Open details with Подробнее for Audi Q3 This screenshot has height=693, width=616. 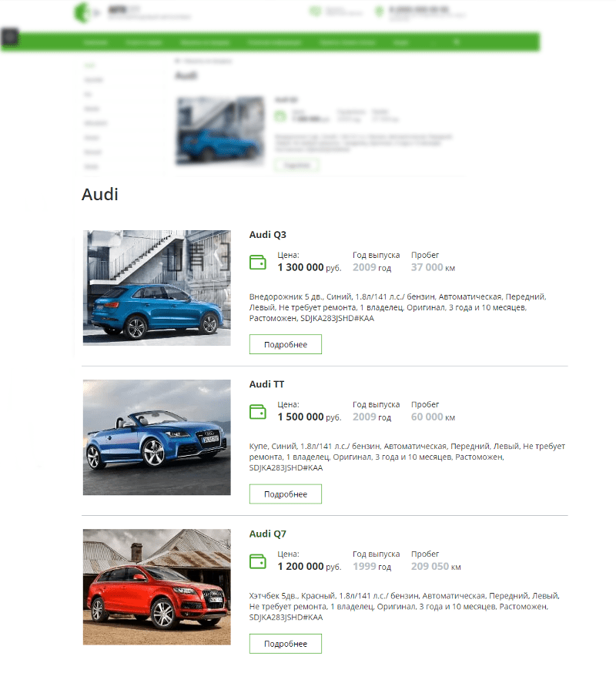[x=286, y=344]
